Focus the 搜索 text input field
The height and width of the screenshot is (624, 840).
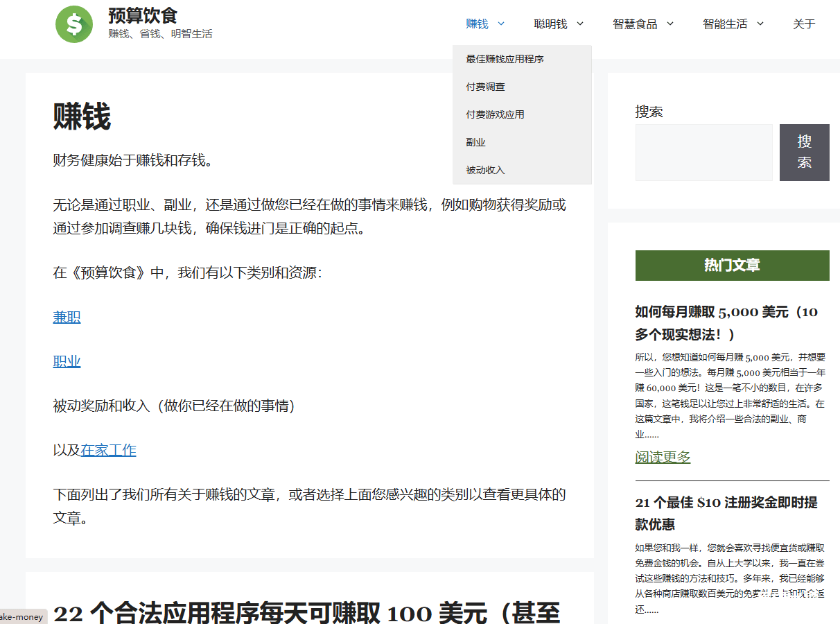(703, 153)
